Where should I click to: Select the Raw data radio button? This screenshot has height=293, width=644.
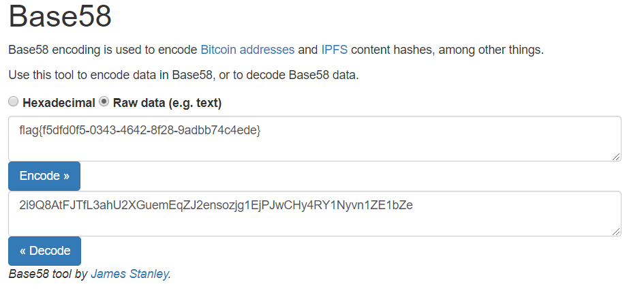coord(104,102)
